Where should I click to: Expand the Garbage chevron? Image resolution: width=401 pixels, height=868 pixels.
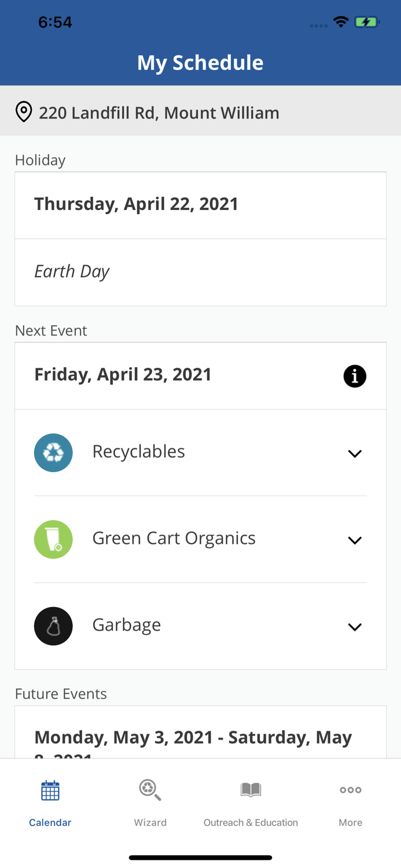click(x=355, y=627)
